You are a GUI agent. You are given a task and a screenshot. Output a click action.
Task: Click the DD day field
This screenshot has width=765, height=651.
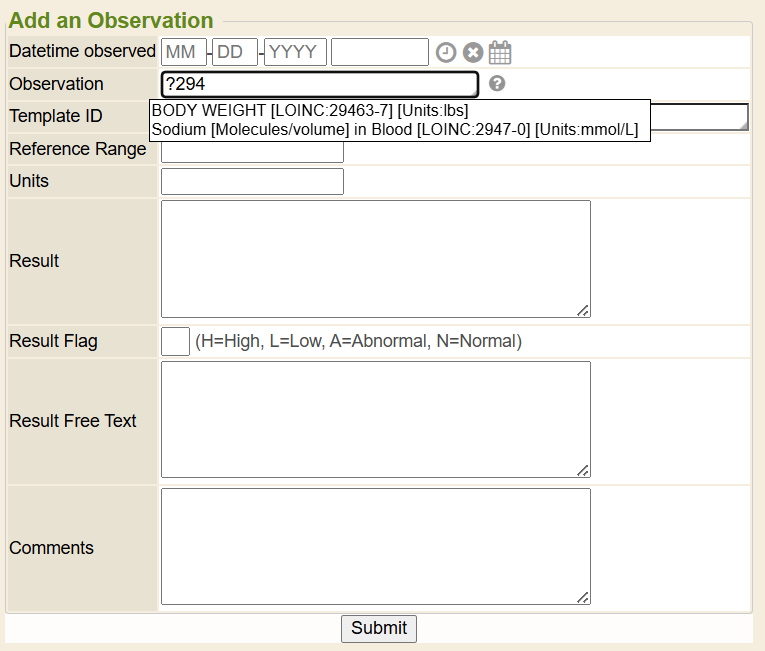(x=235, y=52)
